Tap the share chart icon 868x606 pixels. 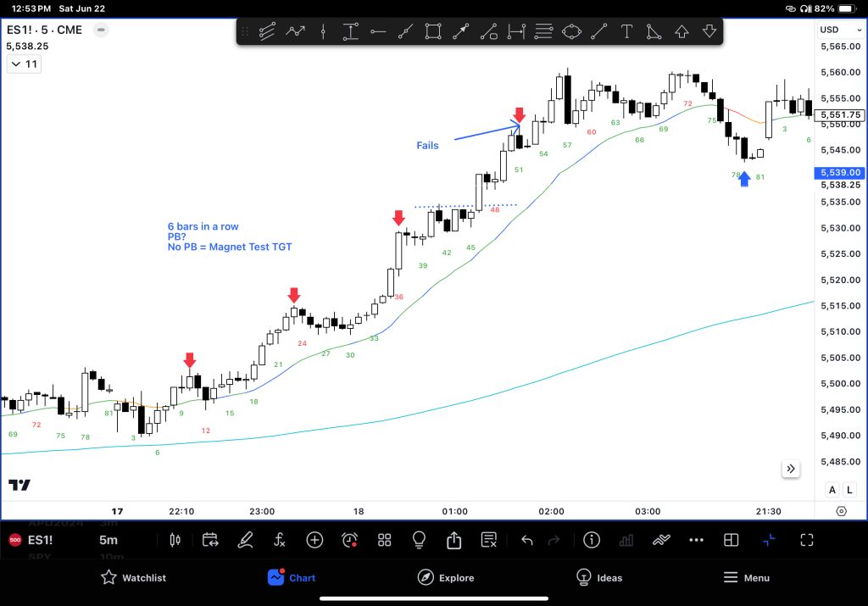(453, 540)
